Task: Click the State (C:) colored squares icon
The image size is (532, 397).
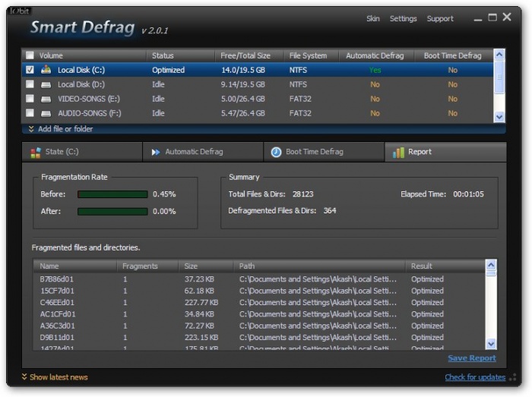Action: (36, 153)
